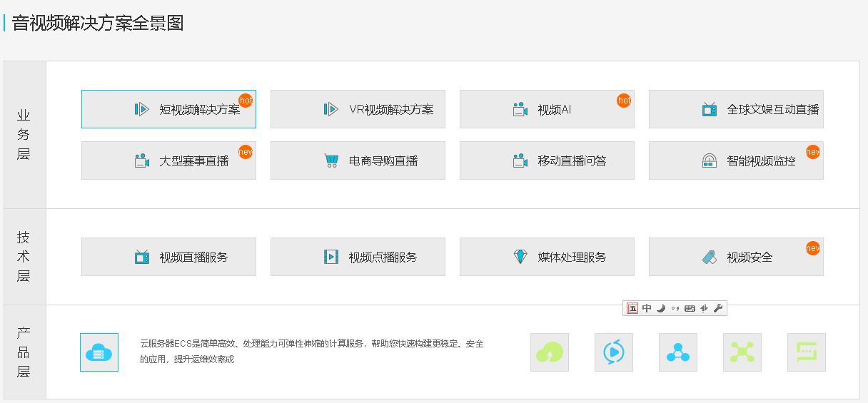
Task: Click the TV icon beside 全球文娱互动直播
Action: tap(710, 110)
